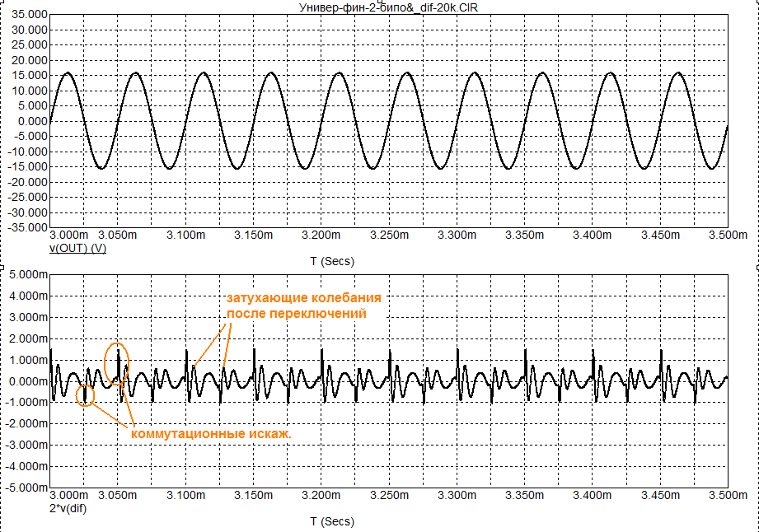Click the plot title Универ-фин-2-бипо&_dif-20k.CIR
The image size is (759, 532).
(x=388, y=7)
